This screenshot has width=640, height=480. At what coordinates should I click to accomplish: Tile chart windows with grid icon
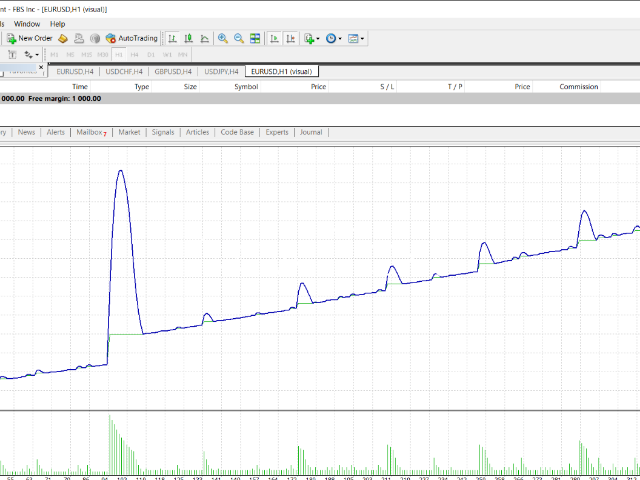(x=255, y=38)
